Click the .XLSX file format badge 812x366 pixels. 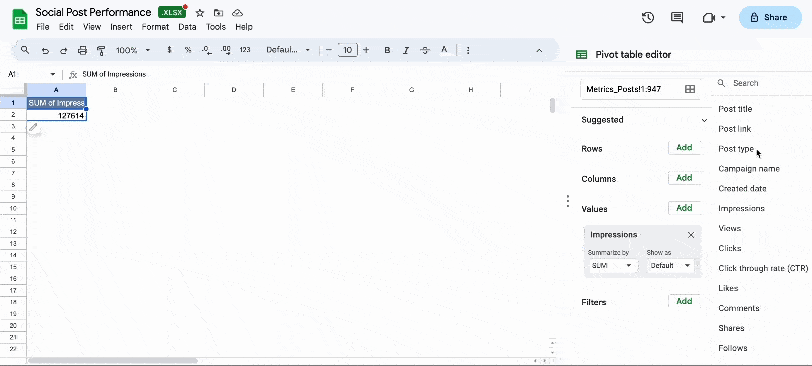(x=172, y=13)
